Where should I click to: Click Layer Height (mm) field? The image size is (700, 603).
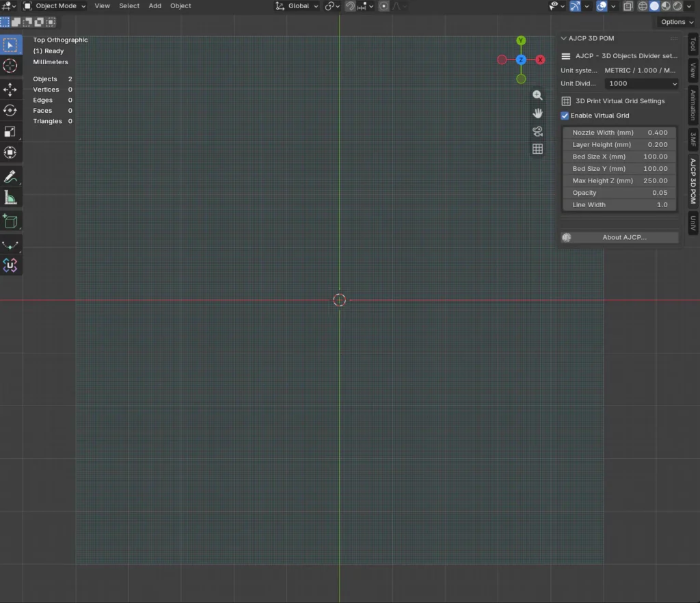619,145
